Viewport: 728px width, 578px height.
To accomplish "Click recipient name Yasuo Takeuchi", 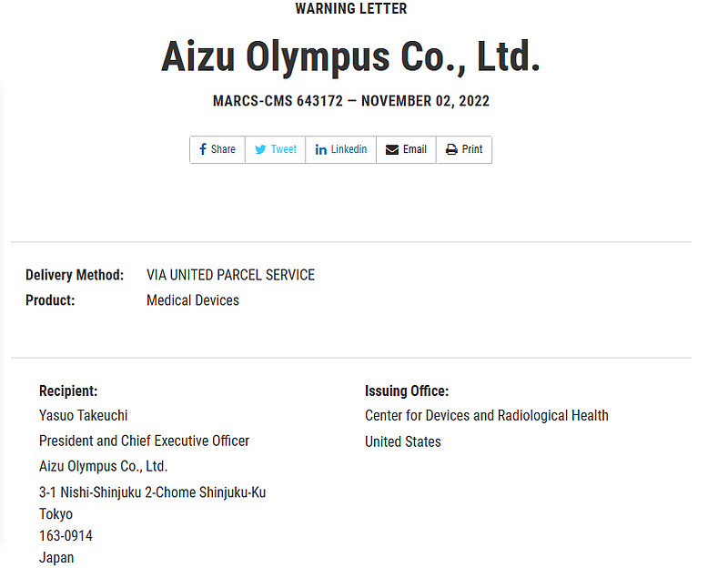I will (x=83, y=415).
